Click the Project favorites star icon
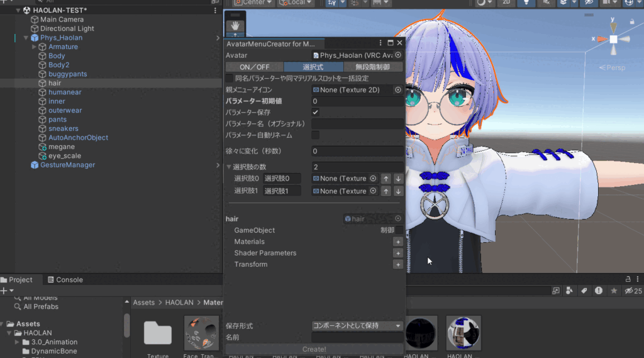644x358 pixels. tap(614, 291)
